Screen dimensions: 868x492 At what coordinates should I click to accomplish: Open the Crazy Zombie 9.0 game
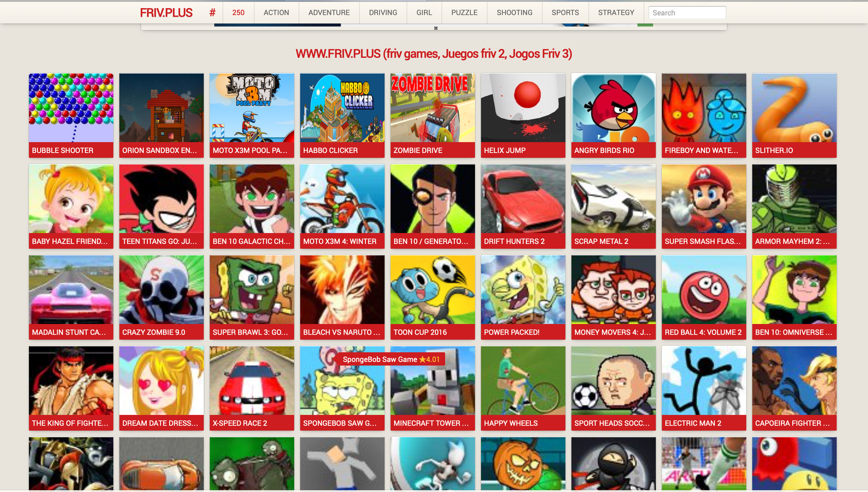pos(161,297)
